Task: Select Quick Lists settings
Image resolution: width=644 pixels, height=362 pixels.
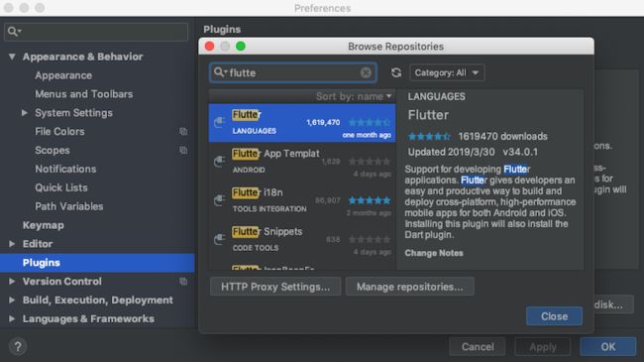Action: click(x=61, y=187)
